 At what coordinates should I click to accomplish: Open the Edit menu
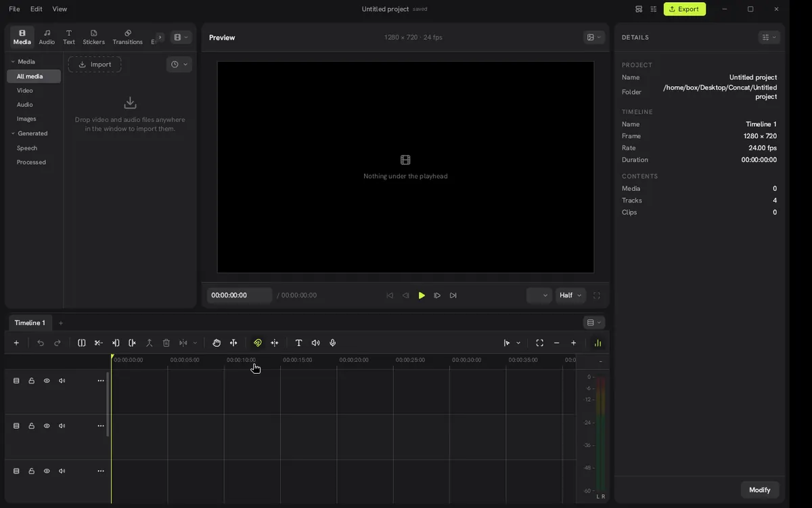click(x=37, y=9)
